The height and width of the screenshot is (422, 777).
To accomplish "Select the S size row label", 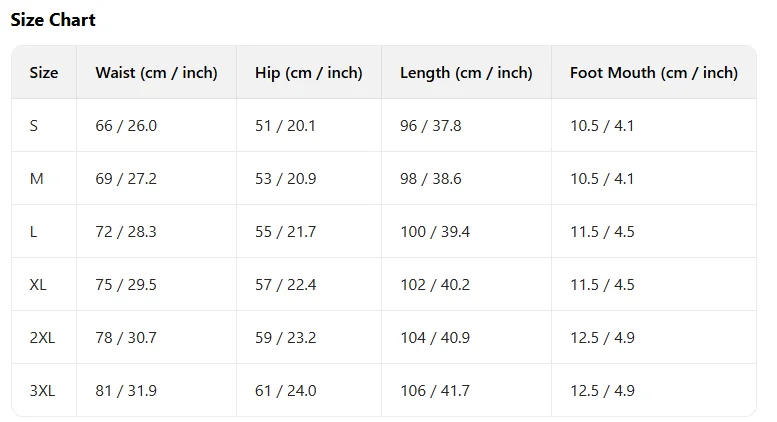I will click(x=34, y=126).
